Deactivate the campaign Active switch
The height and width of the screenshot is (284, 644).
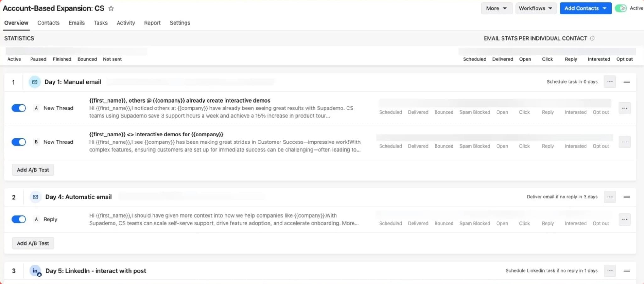pos(622,8)
